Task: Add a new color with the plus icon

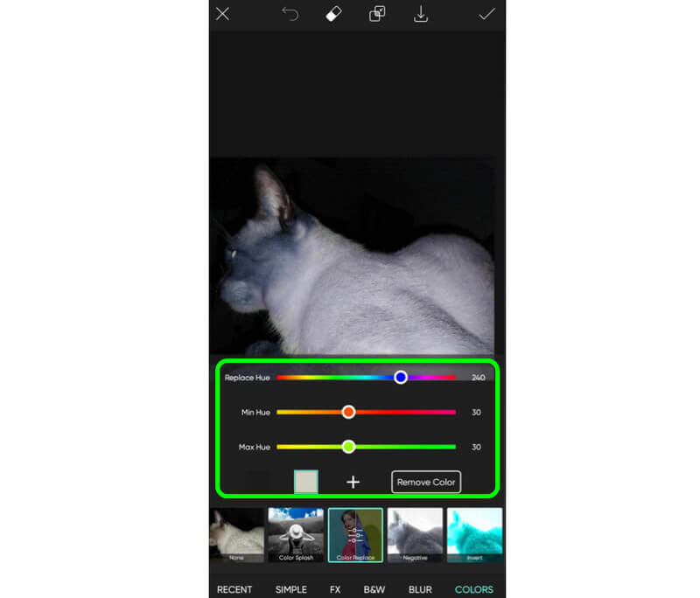Action: [x=353, y=481]
